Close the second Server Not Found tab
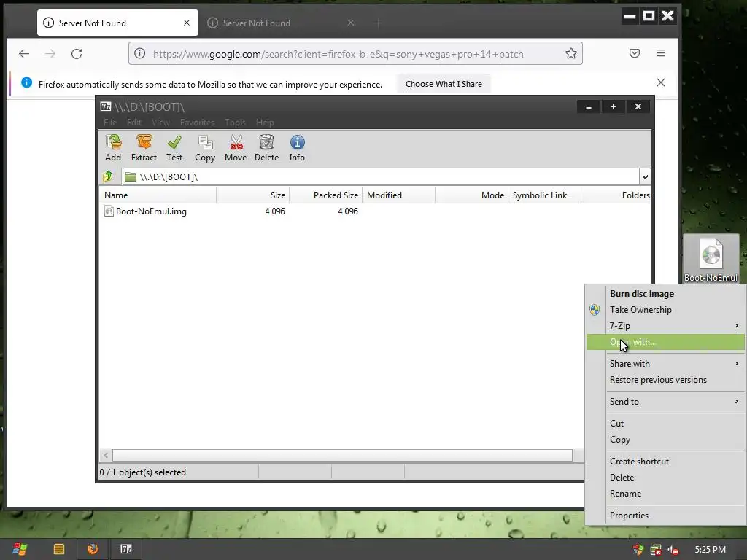The width and height of the screenshot is (747, 560). (x=351, y=23)
